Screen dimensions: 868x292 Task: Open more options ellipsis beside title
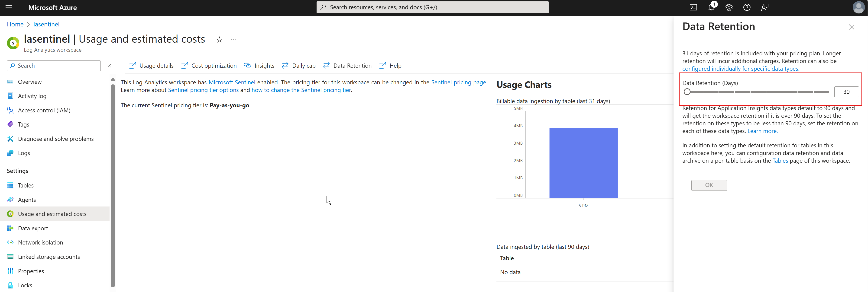234,40
